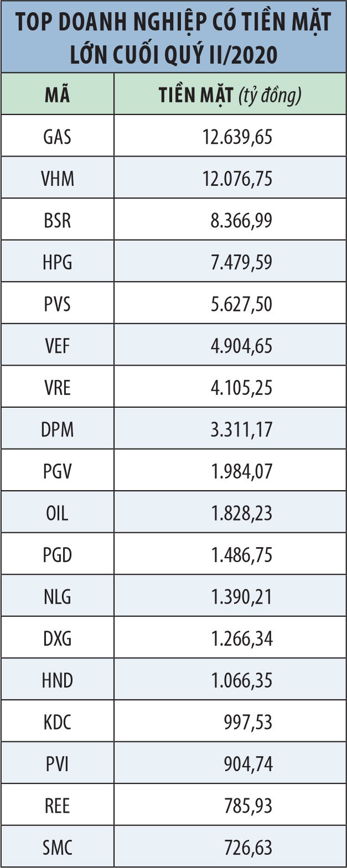Click the SMC ticker cell
The height and width of the screenshot is (868, 347).
click(58, 848)
